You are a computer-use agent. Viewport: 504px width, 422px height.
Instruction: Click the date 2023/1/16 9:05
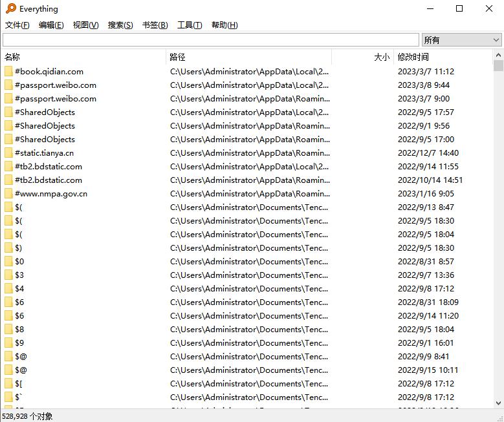426,194
